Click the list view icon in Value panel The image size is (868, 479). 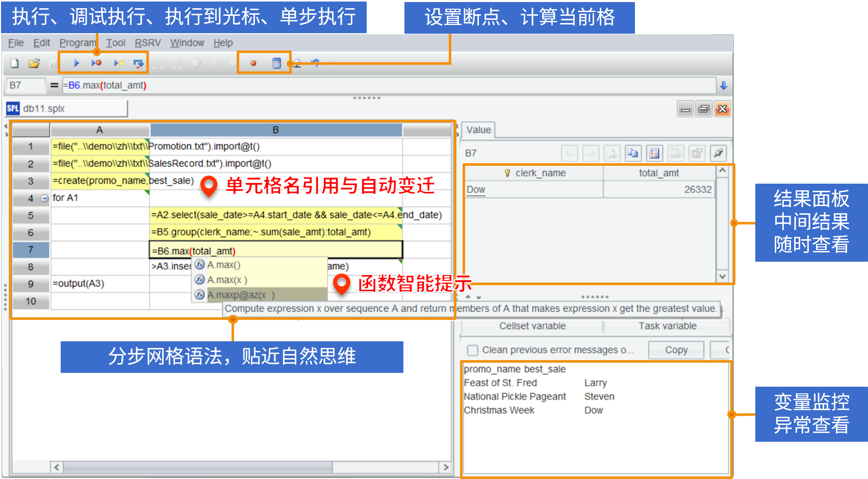(x=654, y=153)
